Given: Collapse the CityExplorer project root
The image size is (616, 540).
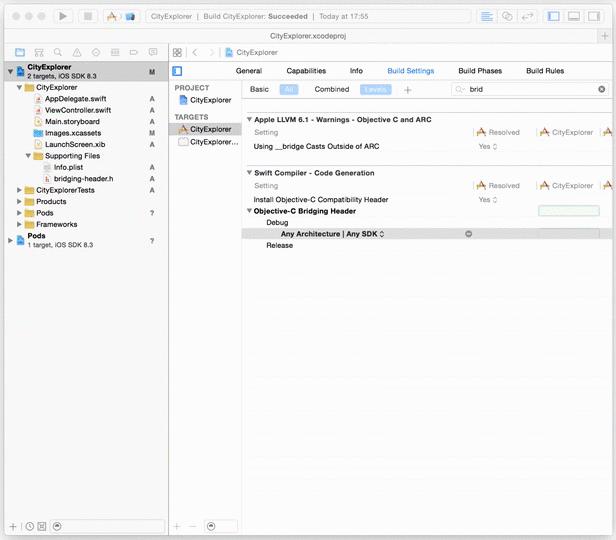Looking at the screenshot, I should tap(11, 71).
